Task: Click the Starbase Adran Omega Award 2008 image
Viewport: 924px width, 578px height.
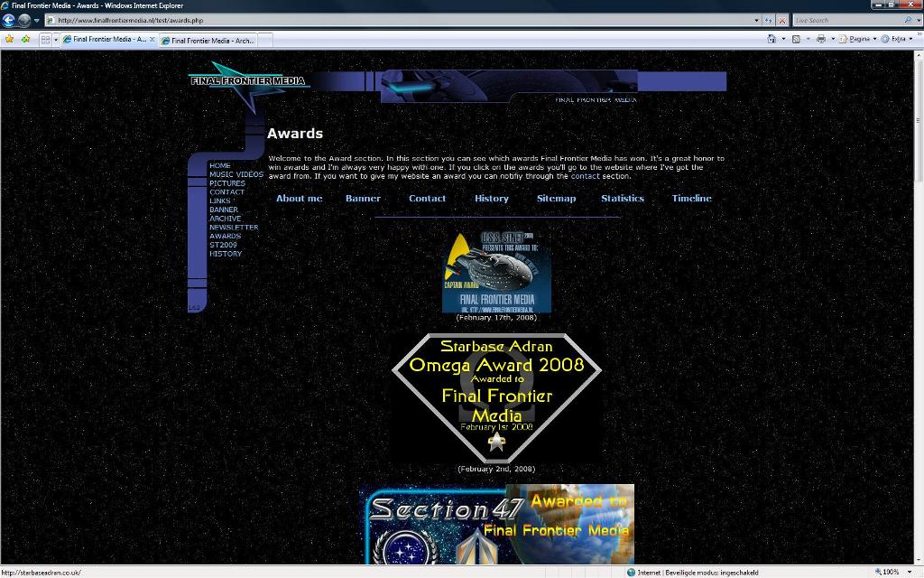Action: pos(497,398)
